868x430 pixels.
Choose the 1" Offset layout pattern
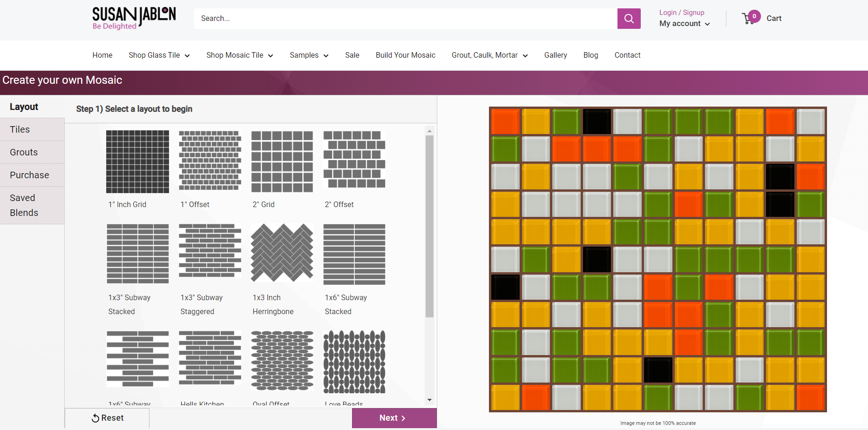(210, 161)
